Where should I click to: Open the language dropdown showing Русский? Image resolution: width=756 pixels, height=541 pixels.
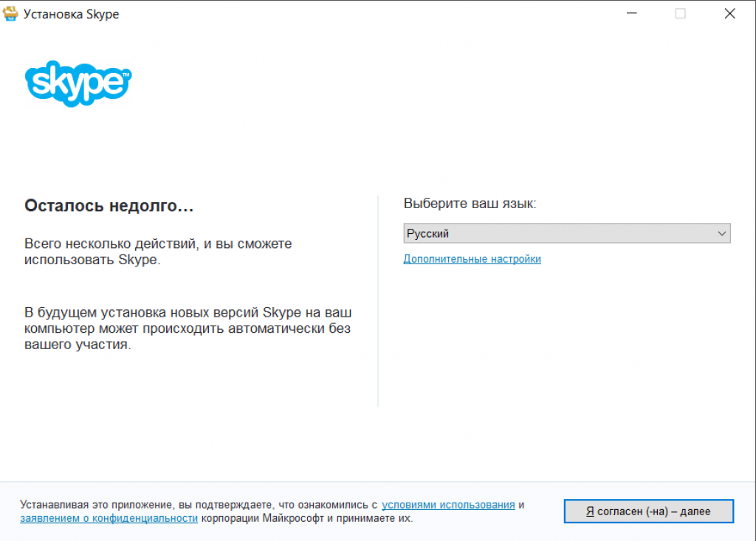(567, 233)
